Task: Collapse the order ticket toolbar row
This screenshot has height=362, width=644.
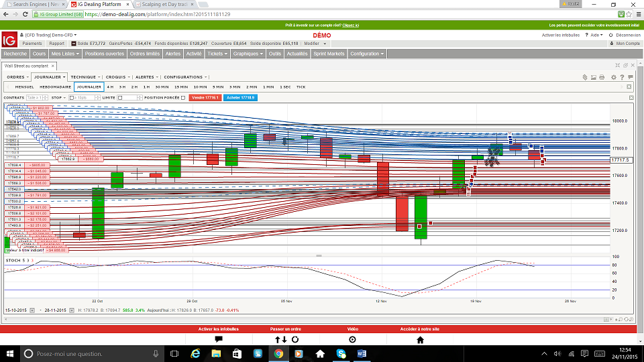Action: click(631, 98)
